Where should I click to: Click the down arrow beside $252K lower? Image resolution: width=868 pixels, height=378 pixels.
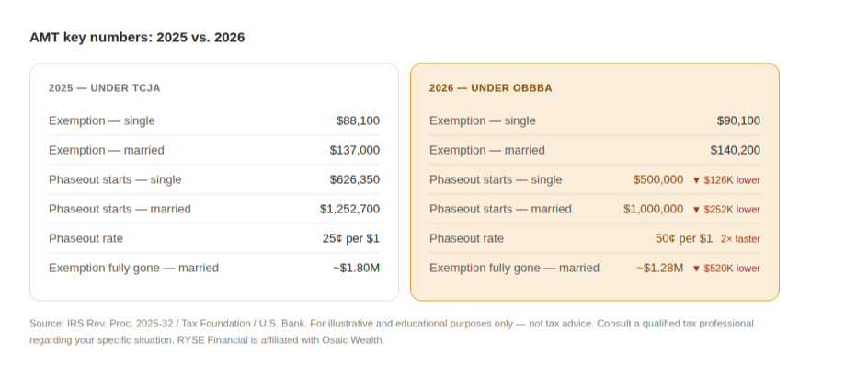click(696, 210)
